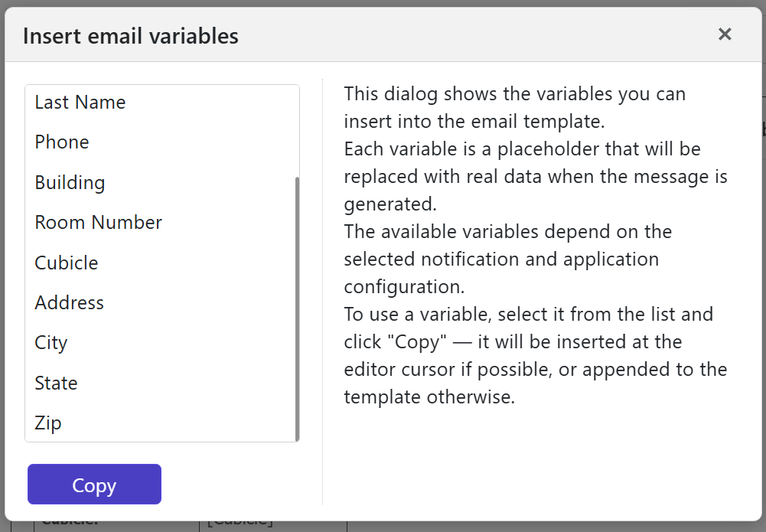Select the Zip variable
The width and height of the screenshot is (766, 532).
48,423
